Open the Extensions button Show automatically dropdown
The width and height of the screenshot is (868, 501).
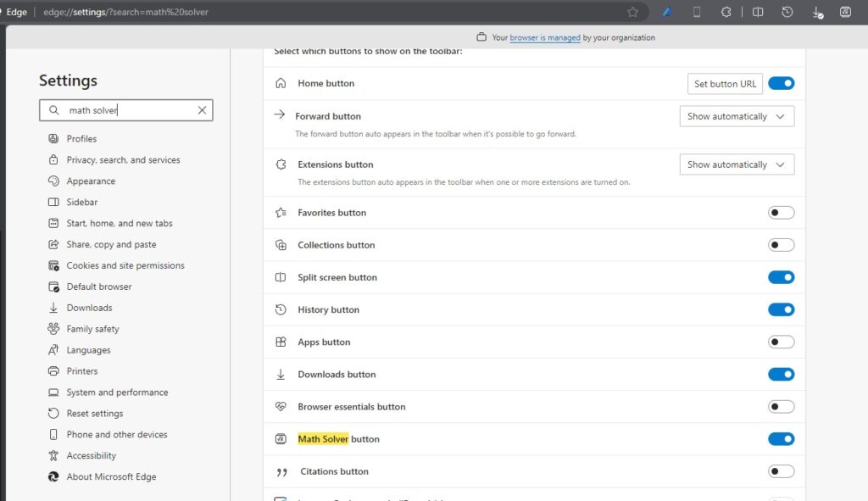coord(737,164)
